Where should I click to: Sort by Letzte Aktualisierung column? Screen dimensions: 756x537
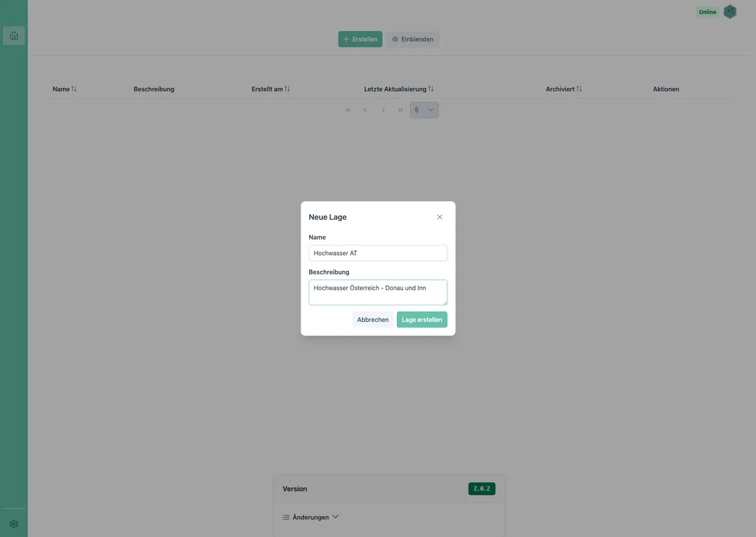click(399, 89)
